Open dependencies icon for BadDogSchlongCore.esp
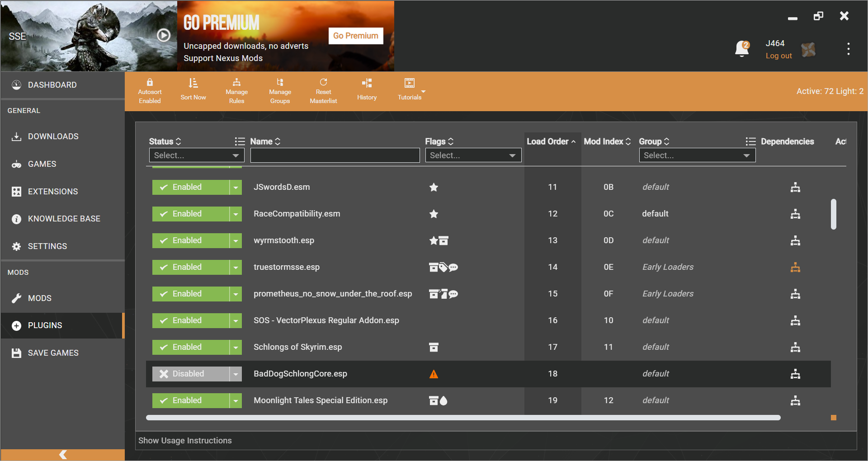This screenshot has height=461, width=868. click(795, 374)
